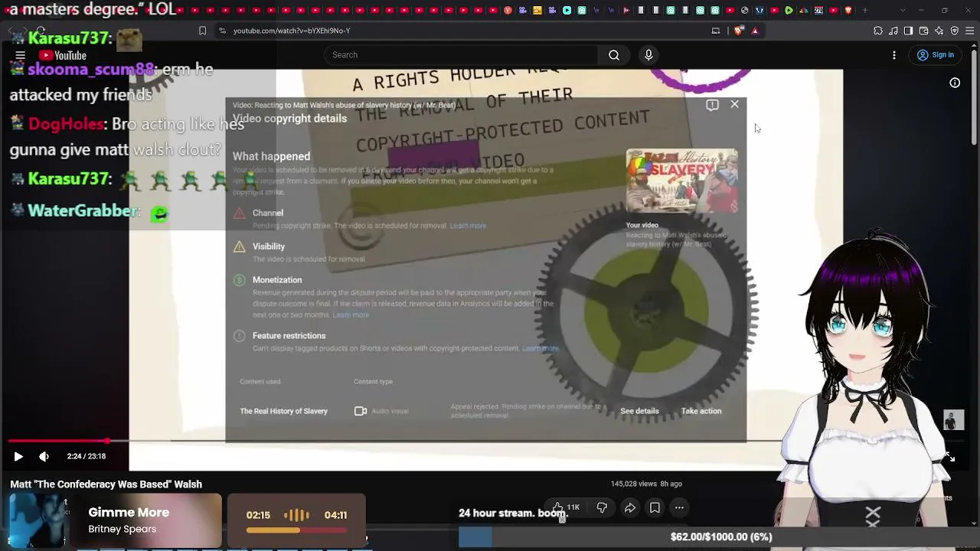Dislike the video
This screenshot has width=980, height=551.
(x=602, y=507)
